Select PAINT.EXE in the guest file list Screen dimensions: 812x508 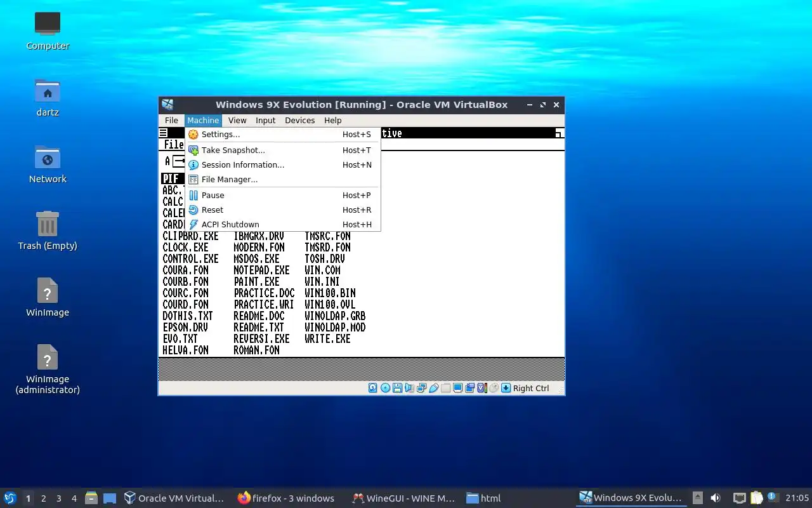click(x=256, y=282)
